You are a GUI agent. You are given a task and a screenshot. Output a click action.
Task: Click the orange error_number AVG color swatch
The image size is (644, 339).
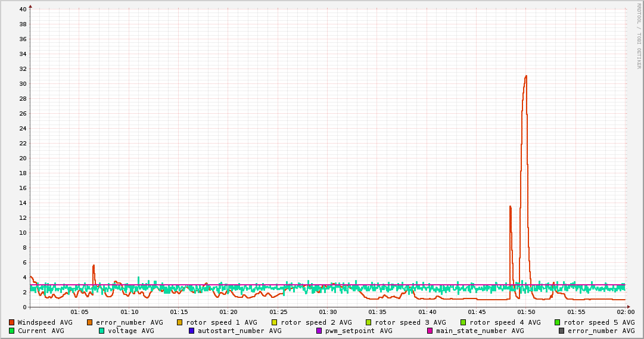[x=90, y=322]
